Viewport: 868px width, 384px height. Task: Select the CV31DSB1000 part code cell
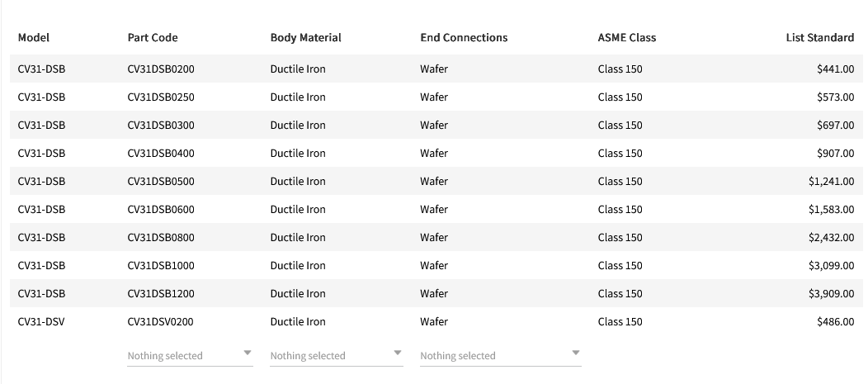[x=161, y=266]
